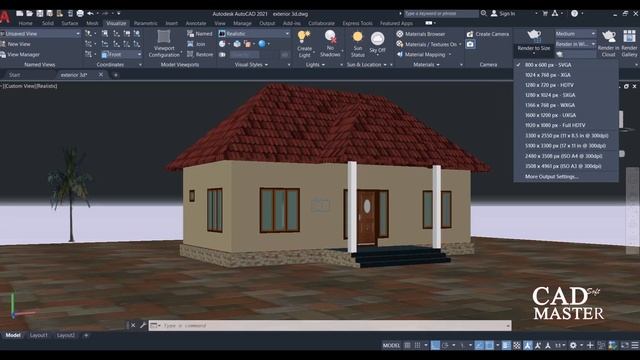Toggle Materials / Textures On
The height and width of the screenshot is (360, 640).
coord(429,44)
